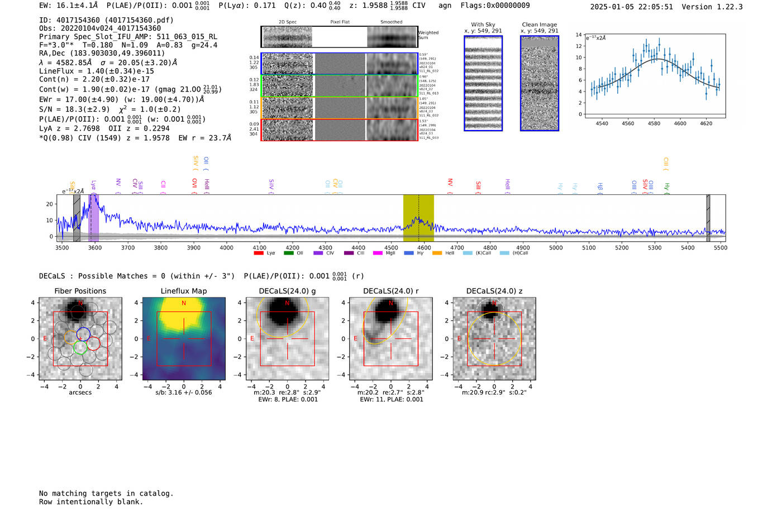
Task: Click the 's/b: 3.16 +/- 0.056' caption
Action: [184, 392]
